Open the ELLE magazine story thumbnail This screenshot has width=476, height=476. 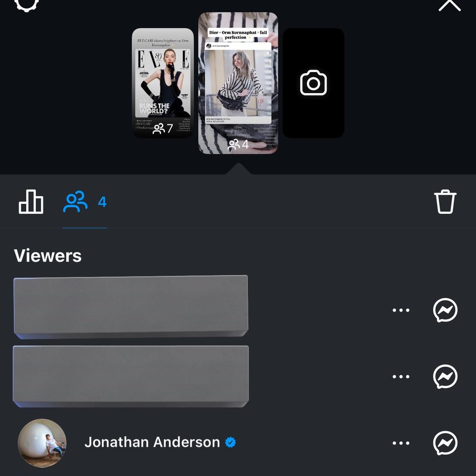pyautogui.click(x=163, y=83)
